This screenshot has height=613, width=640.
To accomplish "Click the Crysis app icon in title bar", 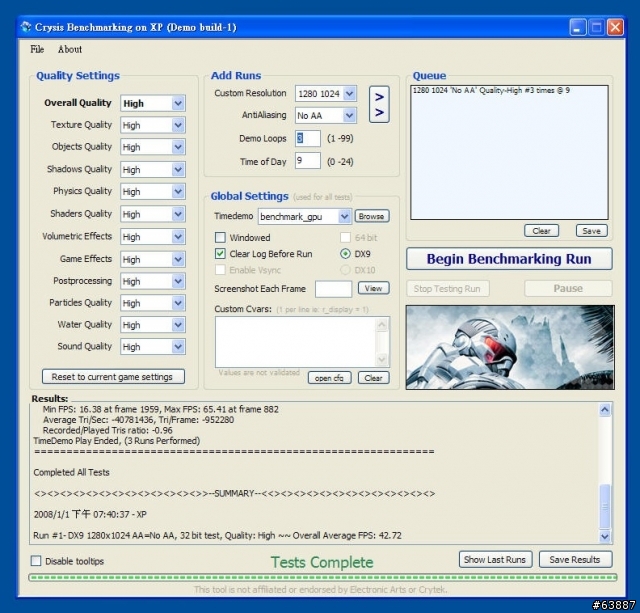I will coord(26,27).
